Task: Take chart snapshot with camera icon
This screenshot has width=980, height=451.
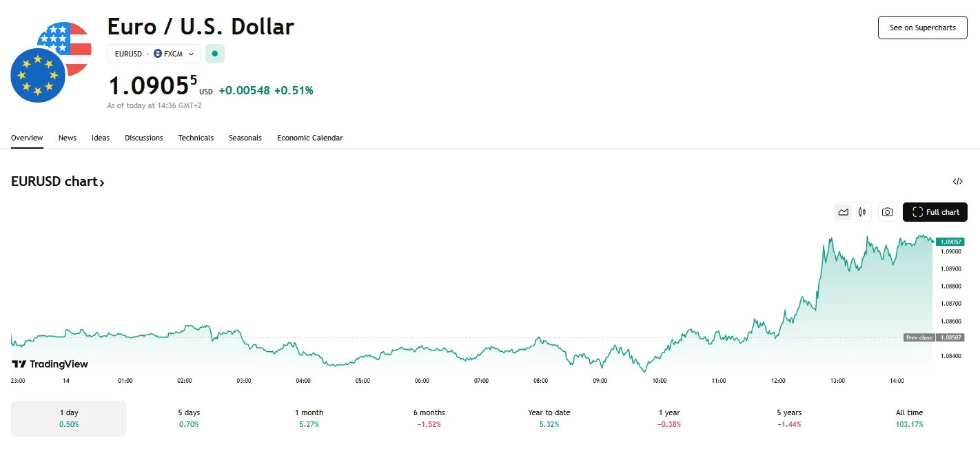Action: click(x=888, y=212)
